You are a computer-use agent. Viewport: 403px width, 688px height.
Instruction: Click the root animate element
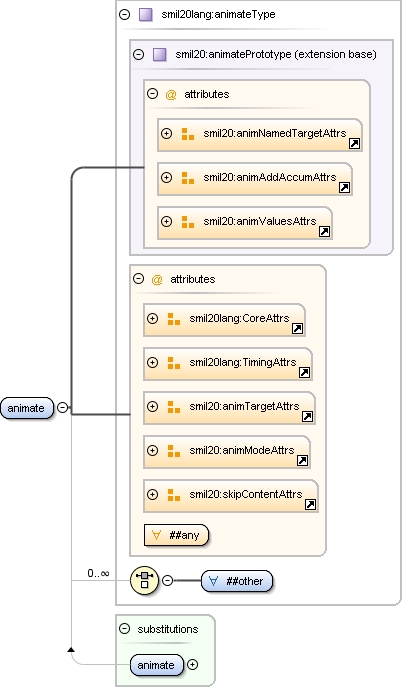[x=26, y=408]
